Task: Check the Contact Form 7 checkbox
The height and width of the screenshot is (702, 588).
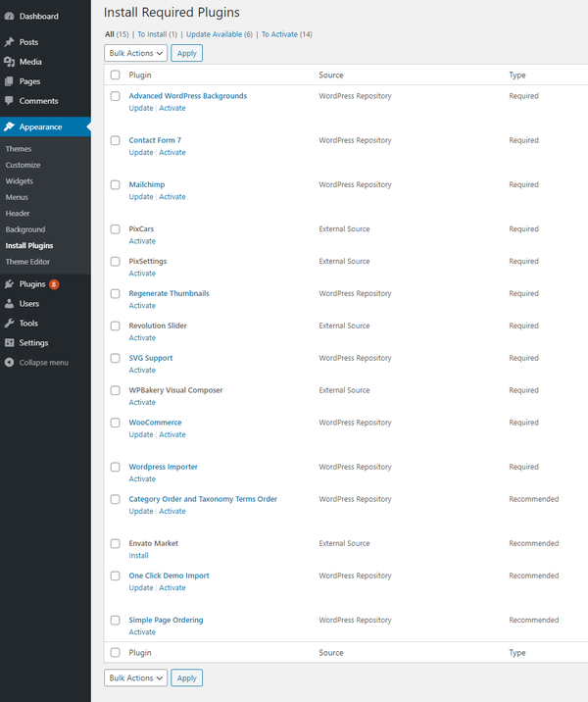Action: (x=116, y=140)
